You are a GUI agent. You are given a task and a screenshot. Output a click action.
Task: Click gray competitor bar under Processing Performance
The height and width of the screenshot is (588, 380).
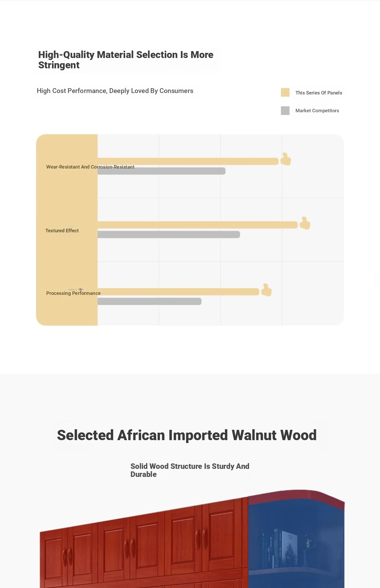(149, 301)
